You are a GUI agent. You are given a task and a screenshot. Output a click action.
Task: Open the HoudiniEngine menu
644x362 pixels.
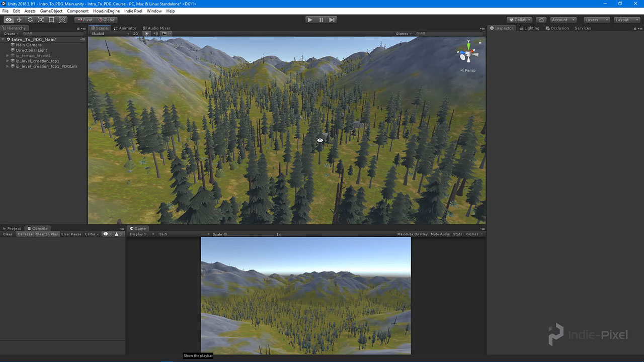coord(107,11)
